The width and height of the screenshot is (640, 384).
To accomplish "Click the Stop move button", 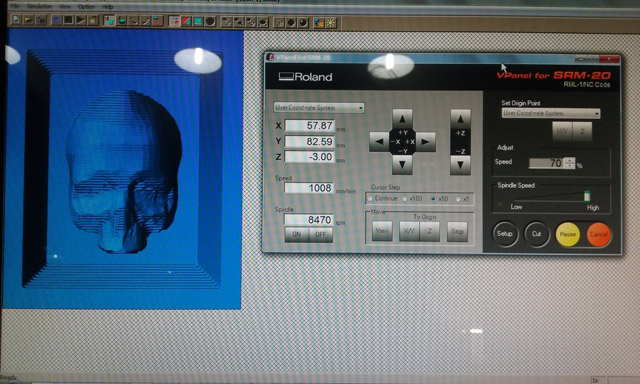I will pos(457,231).
